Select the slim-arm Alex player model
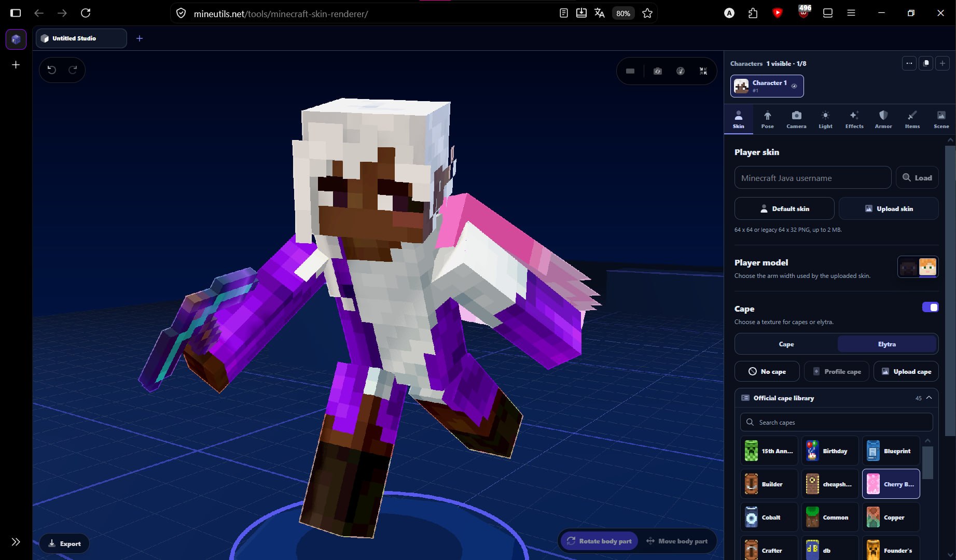 coord(927,267)
